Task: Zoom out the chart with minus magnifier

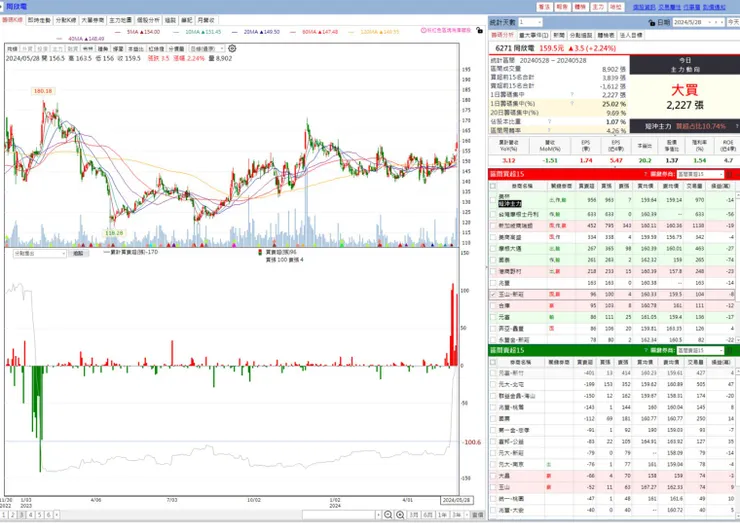Action: click(388, 515)
